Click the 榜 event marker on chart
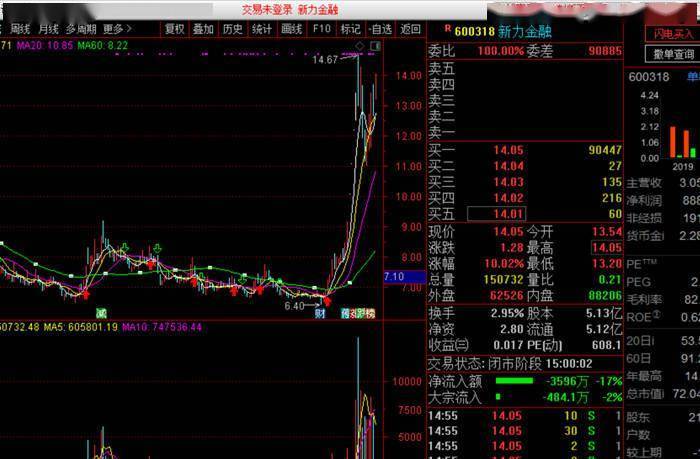700x459 pixels. point(370,313)
